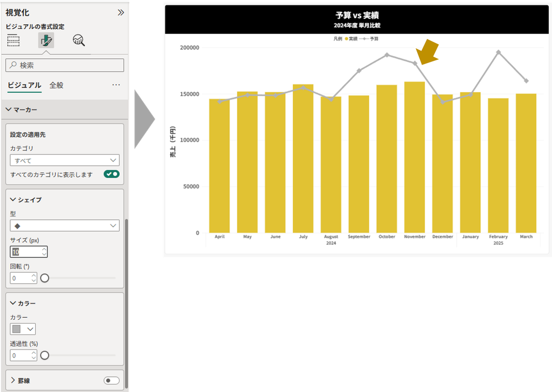Select the format visual paintbrush icon

(46, 40)
